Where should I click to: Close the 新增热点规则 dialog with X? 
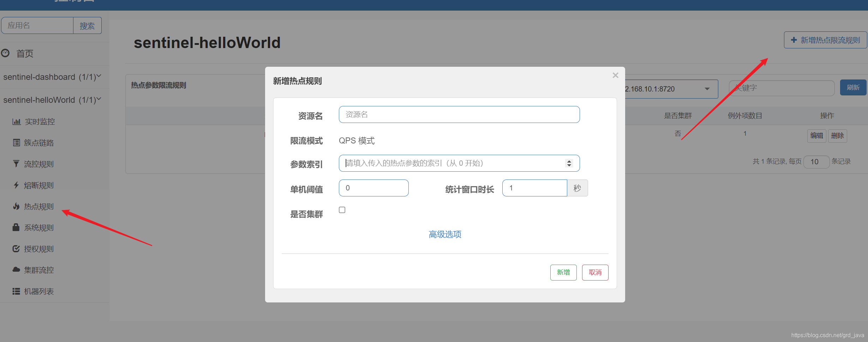[x=615, y=75]
